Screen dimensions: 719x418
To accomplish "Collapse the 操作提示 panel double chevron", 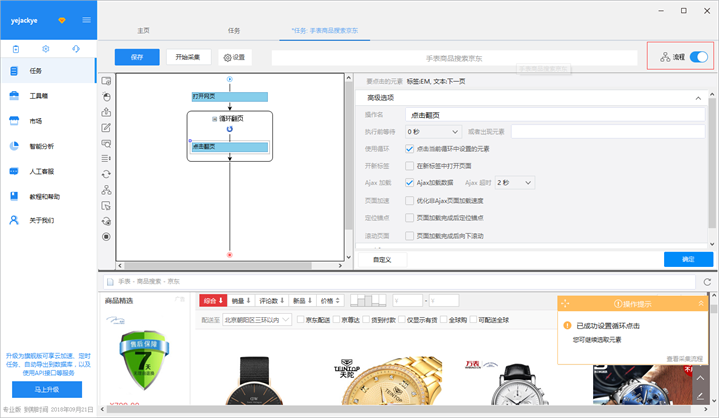I will click(701, 303).
